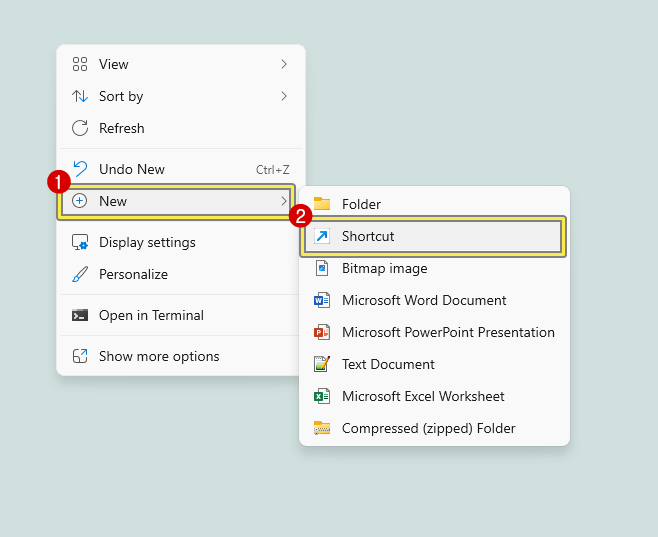The height and width of the screenshot is (537, 658).
Task: Click the blue arrow Shortcut icon
Action: pyautogui.click(x=322, y=236)
